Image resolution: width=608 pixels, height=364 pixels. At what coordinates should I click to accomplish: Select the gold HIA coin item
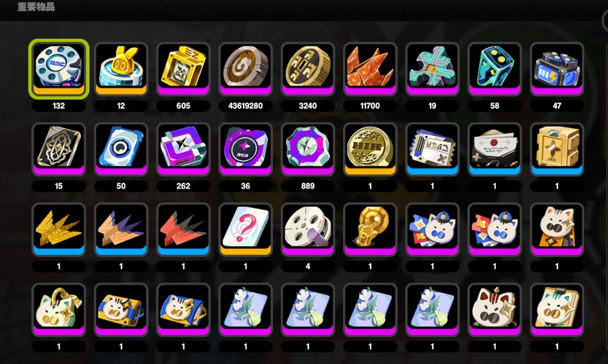click(x=370, y=149)
